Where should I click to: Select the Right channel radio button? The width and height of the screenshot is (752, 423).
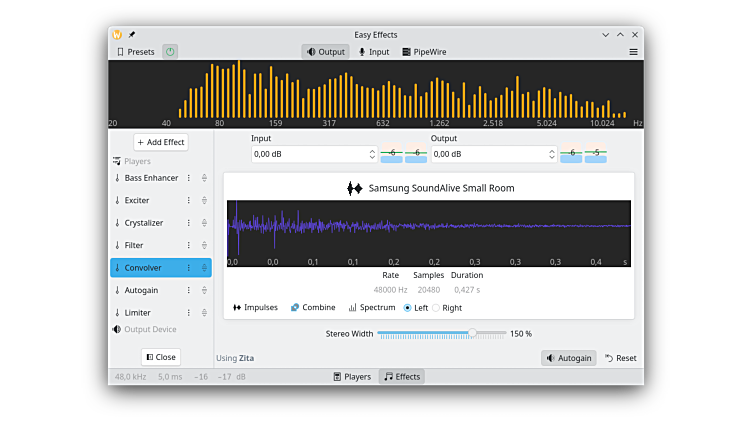click(x=436, y=308)
